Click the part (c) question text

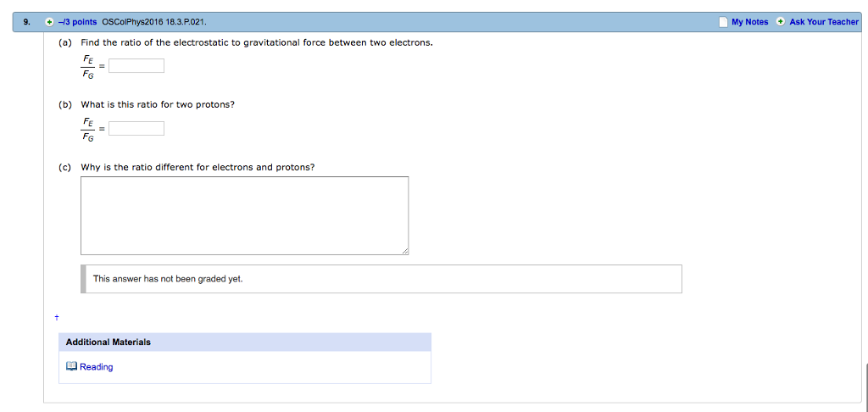pos(198,167)
